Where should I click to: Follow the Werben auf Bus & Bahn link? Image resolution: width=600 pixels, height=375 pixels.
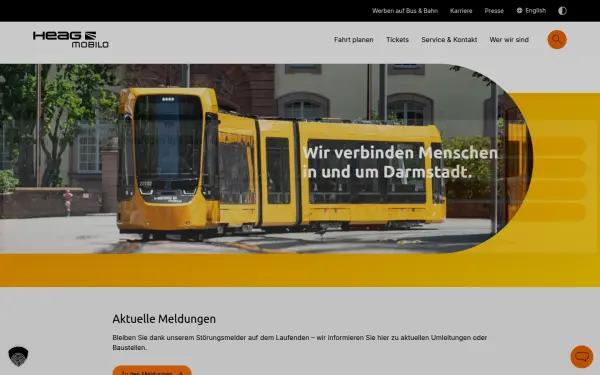coord(404,11)
